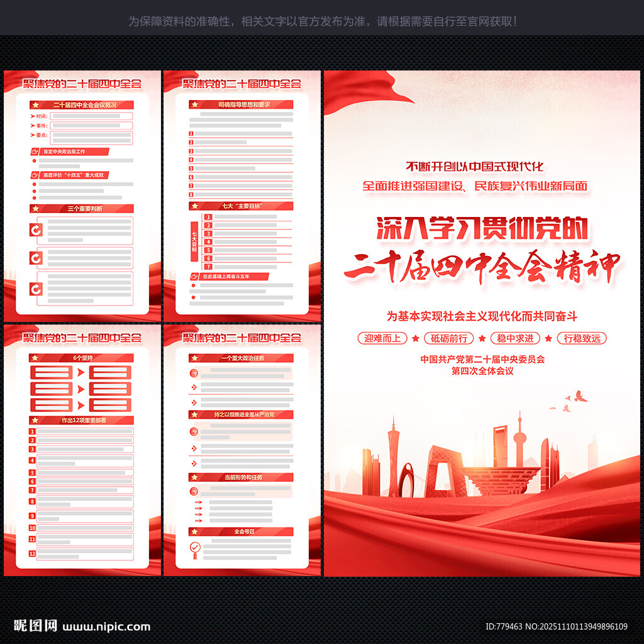Click the 6个坚持 section header
644x644 pixels.
pyautogui.click(x=81, y=358)
